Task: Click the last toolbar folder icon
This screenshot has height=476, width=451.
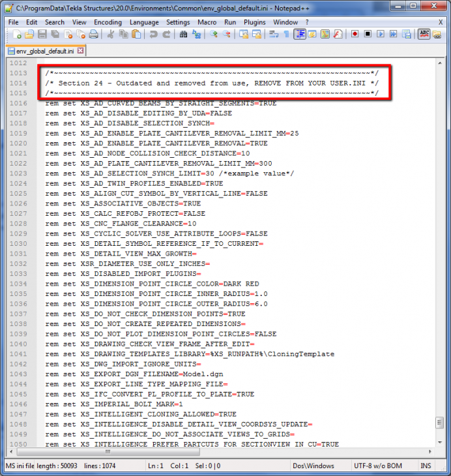Action: coord(437,35)
